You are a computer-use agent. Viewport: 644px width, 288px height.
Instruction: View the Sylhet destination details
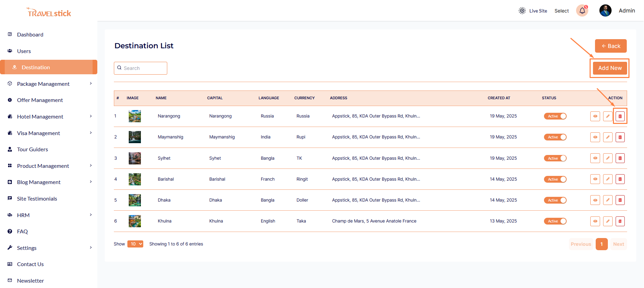[x=595, y=158]
